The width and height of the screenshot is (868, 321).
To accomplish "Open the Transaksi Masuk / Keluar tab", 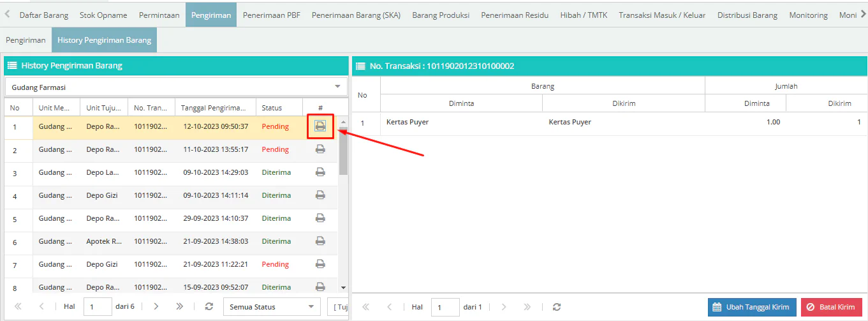I will click(x=662, y=15).
